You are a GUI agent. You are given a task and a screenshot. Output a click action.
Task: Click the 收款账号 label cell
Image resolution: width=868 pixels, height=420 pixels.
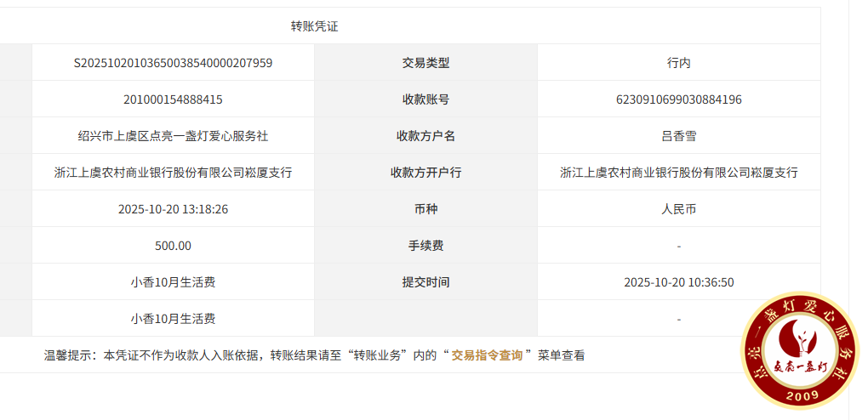[x=425, y=99]
